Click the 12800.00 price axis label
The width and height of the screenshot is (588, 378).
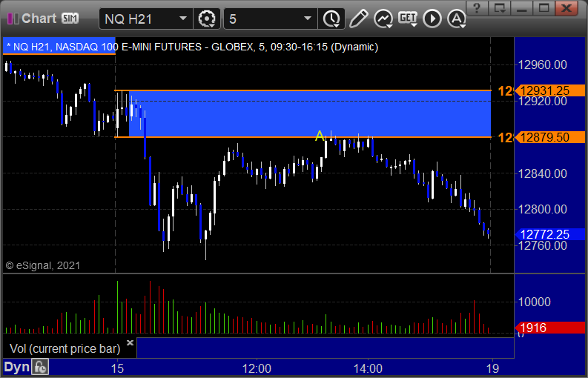coord(542,209)
